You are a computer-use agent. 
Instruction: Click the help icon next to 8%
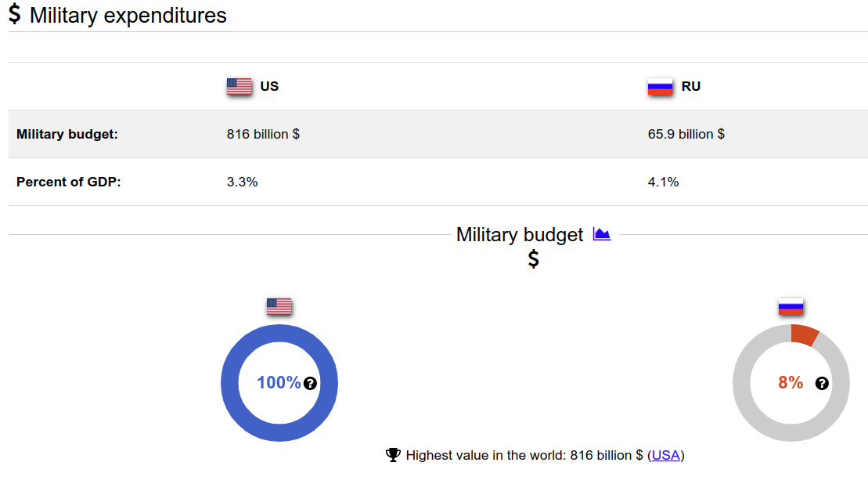coord(822,383)
